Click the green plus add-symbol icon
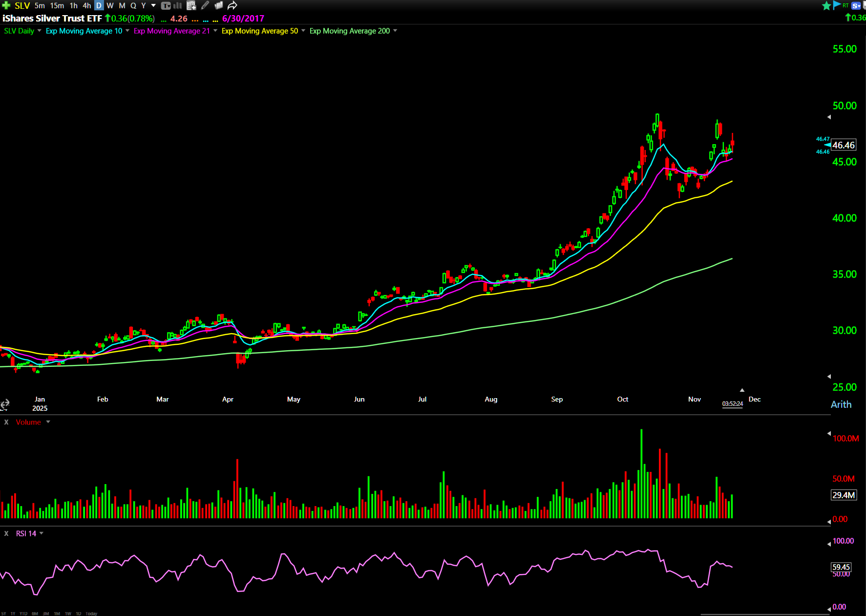This screenshot has width=866, height=616. coord(6,5)
